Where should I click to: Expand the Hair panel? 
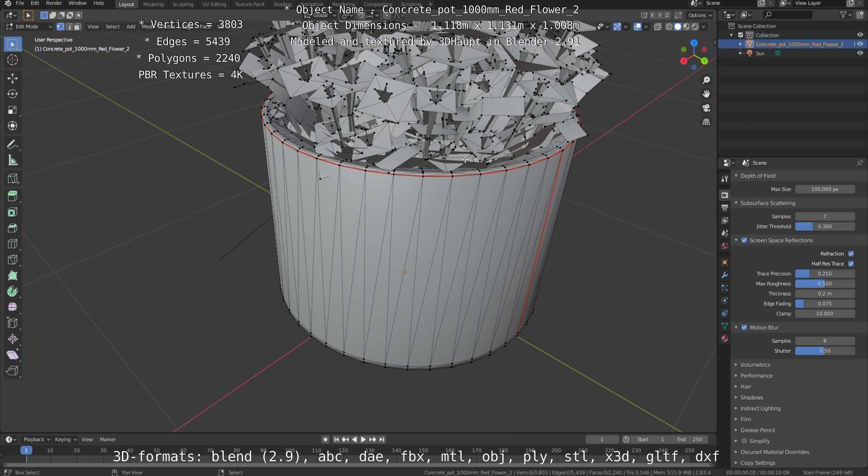tap(746, 386)
